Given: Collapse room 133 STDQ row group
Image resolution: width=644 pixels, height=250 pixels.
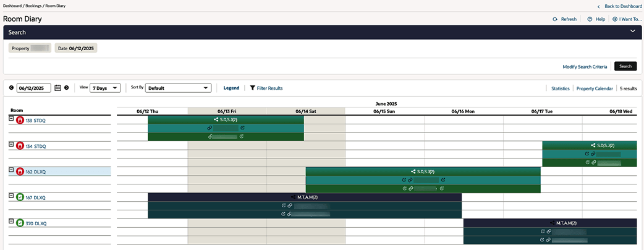Looking at the screenshot, I should (x=11, y=118).
